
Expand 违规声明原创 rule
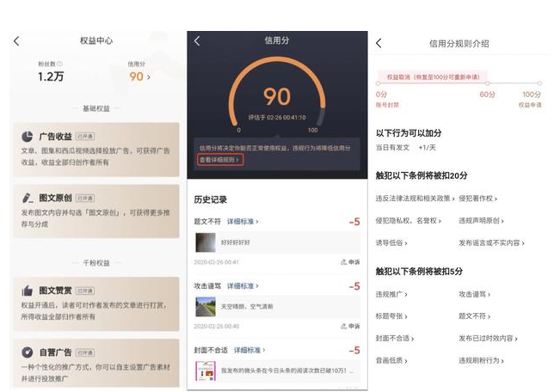click(481, 221)
